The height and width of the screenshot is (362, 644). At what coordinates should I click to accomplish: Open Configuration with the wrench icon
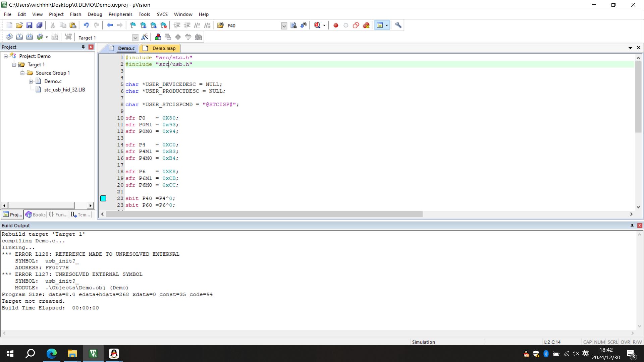398,25
